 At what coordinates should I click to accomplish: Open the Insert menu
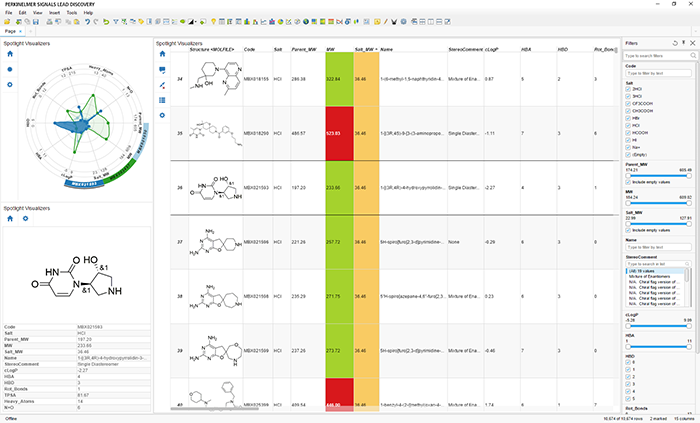[x=54, y=12]
